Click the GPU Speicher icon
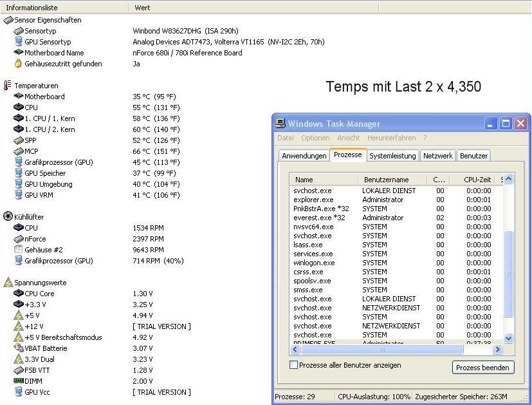The image size is (532, 405). 19,173
